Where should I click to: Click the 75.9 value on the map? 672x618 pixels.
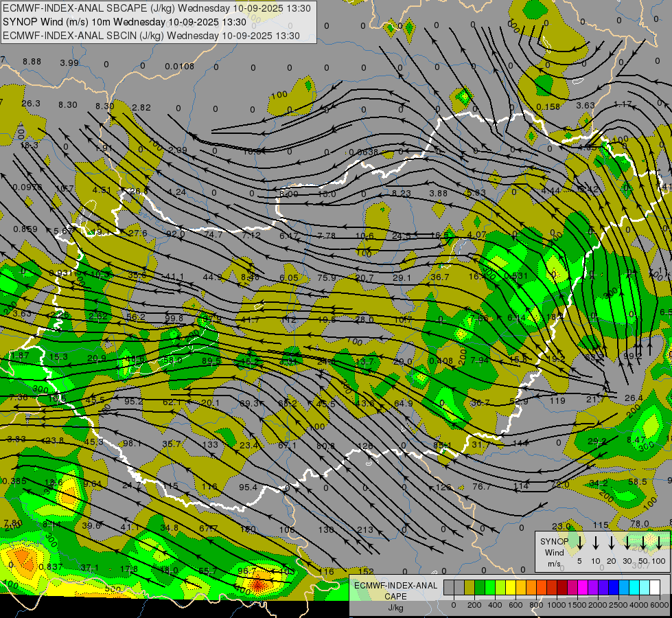coord(327,278)
